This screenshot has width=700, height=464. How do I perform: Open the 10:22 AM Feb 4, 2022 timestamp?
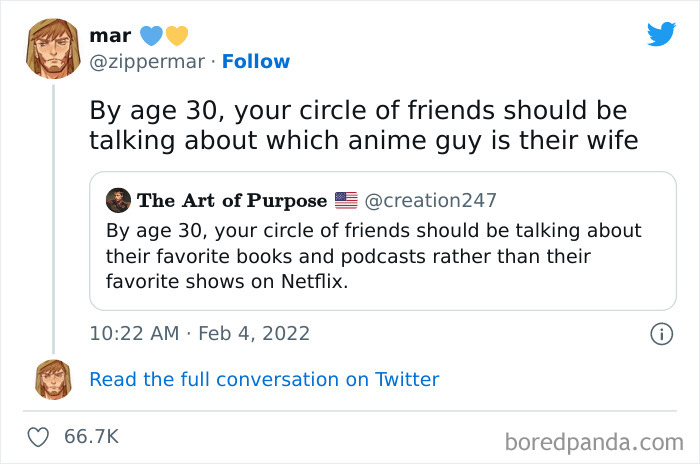[x=199, y=333]
